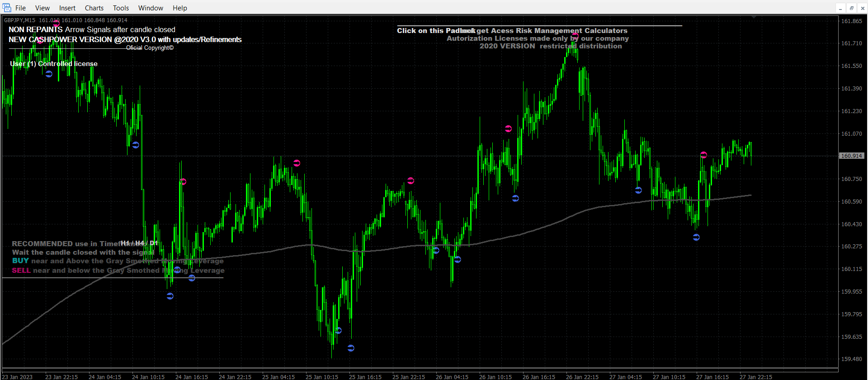Expand the Tools menu
Image resolution: width=868 pixels, height=380 pixels.
[x=121, y=8]
